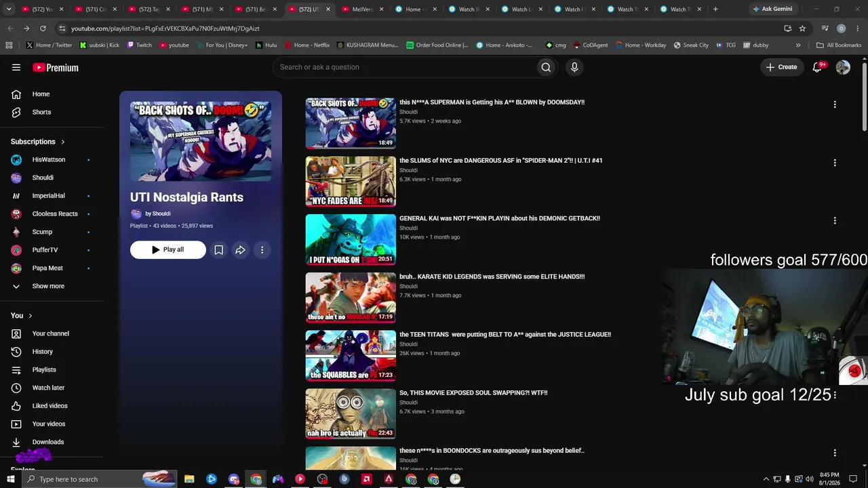Open File Explorer from the taskbar
Image resolution: width=868 pixels, height=488 pixels.
point(189,479)
